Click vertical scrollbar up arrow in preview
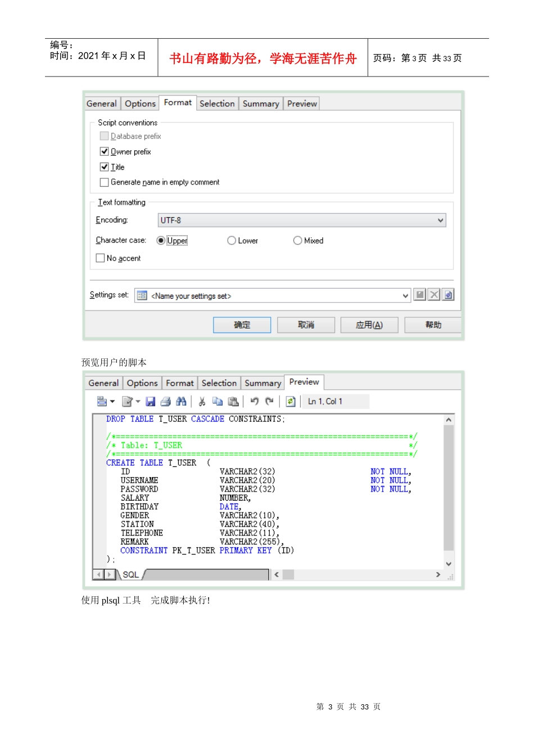The height and width of the screenshot is (756, 534). (x=449, y=420)
